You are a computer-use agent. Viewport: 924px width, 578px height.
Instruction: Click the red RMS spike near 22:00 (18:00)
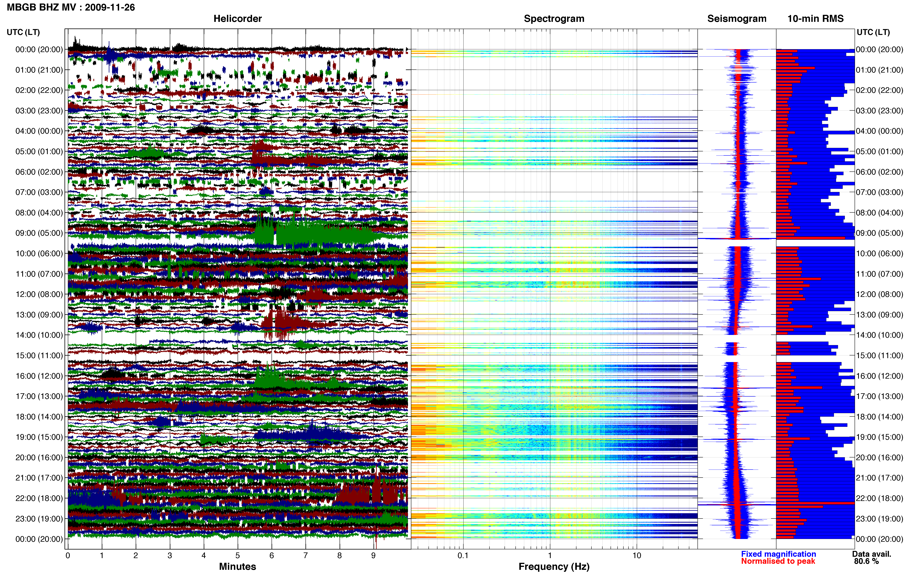click(x=815, y=503)
